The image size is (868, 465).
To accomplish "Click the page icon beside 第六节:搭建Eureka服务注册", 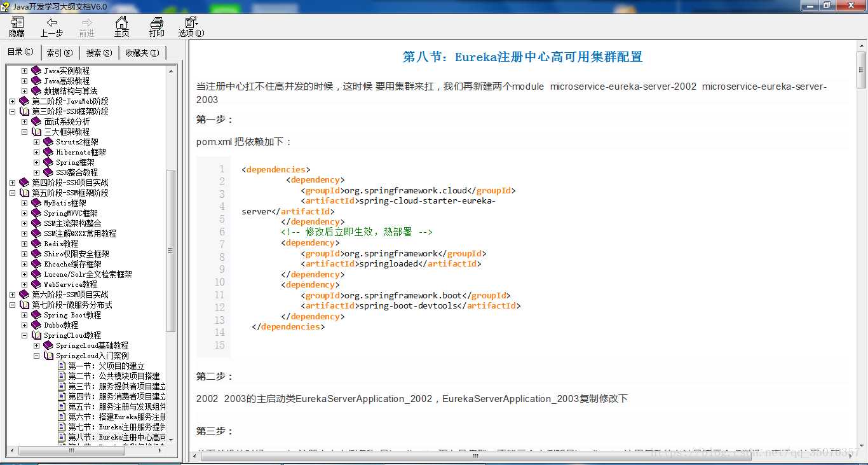I will tap(62, 417).
